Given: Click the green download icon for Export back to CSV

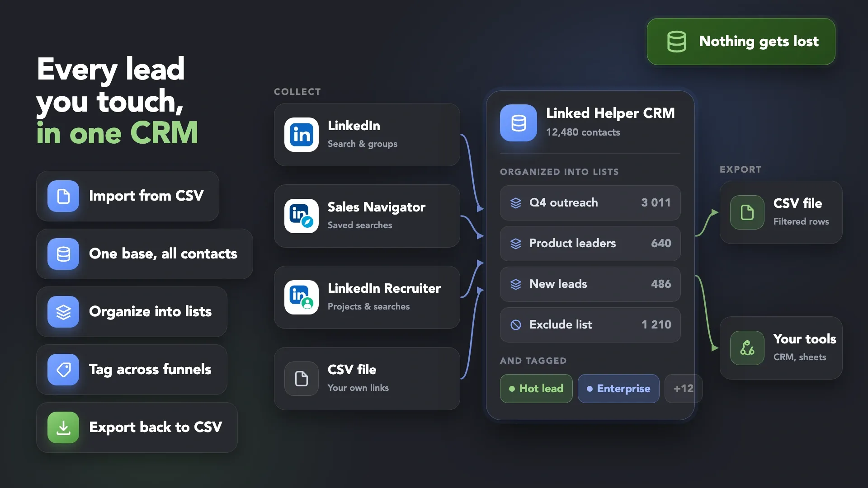Looking at the screenshot, I should click(63, 427).
